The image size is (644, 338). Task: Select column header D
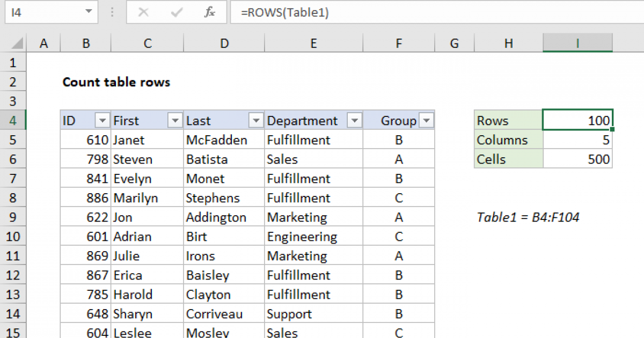point(224,44)
